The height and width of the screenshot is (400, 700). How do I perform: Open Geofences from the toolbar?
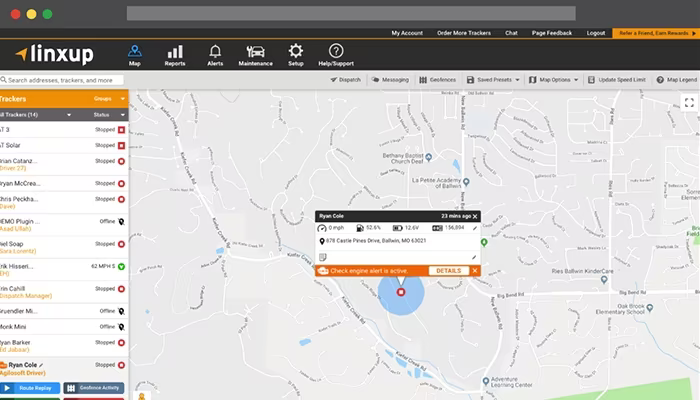pyautogui.click(x=438, y=80)
